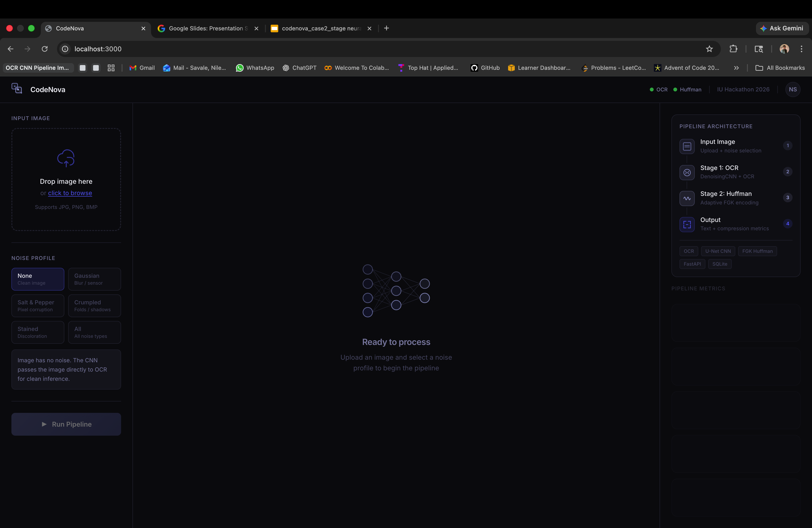
Task: Select the Gaussian noise profile
Action: click(x=94, y=279)
